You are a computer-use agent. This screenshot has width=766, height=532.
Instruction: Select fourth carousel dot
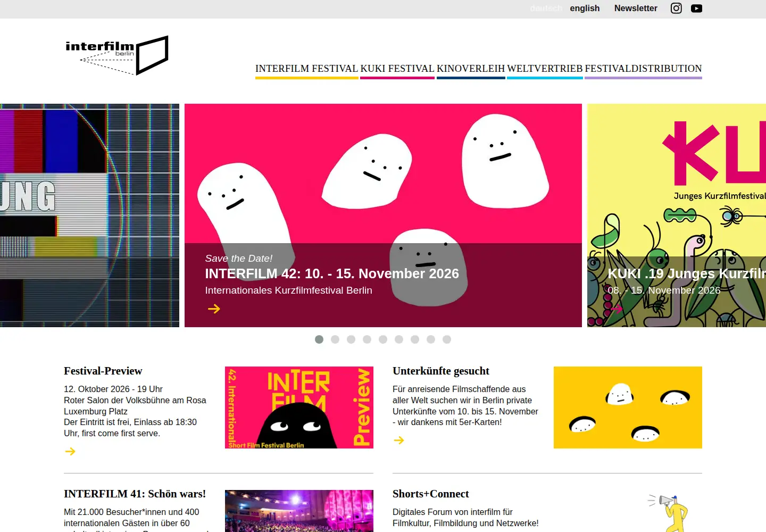tap(367, 339)
